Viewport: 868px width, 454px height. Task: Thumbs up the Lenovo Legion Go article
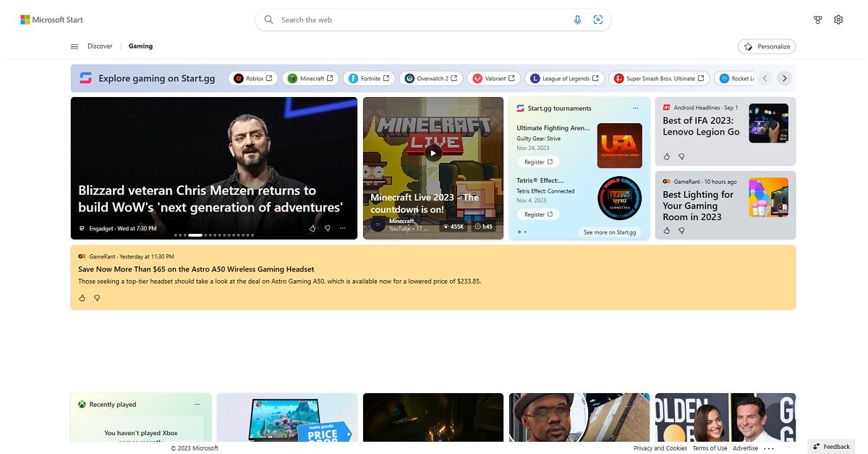[x=666, y=156]
